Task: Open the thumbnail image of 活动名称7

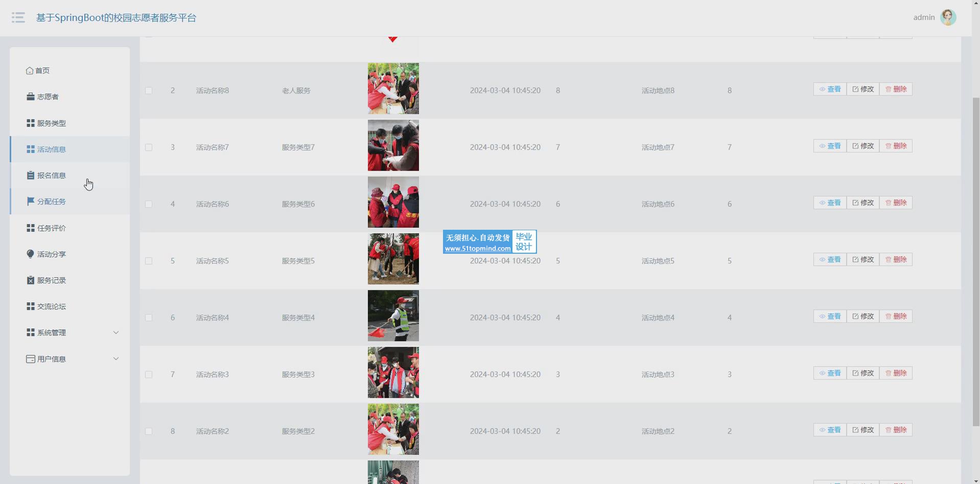Action: click(x=393, y=146)
